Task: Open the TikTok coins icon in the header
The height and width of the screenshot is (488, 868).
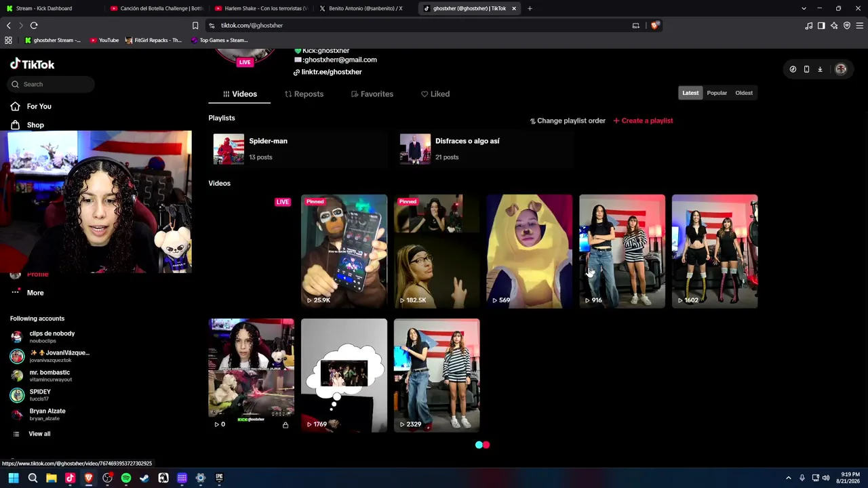Action: [793, 69]
